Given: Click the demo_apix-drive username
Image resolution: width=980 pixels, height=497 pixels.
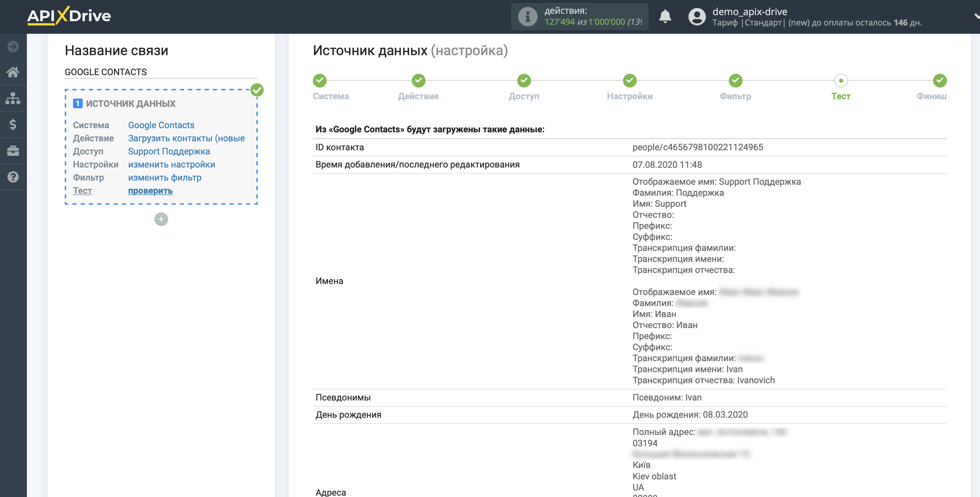Looking at the screenshot, I should pos(749,11).
